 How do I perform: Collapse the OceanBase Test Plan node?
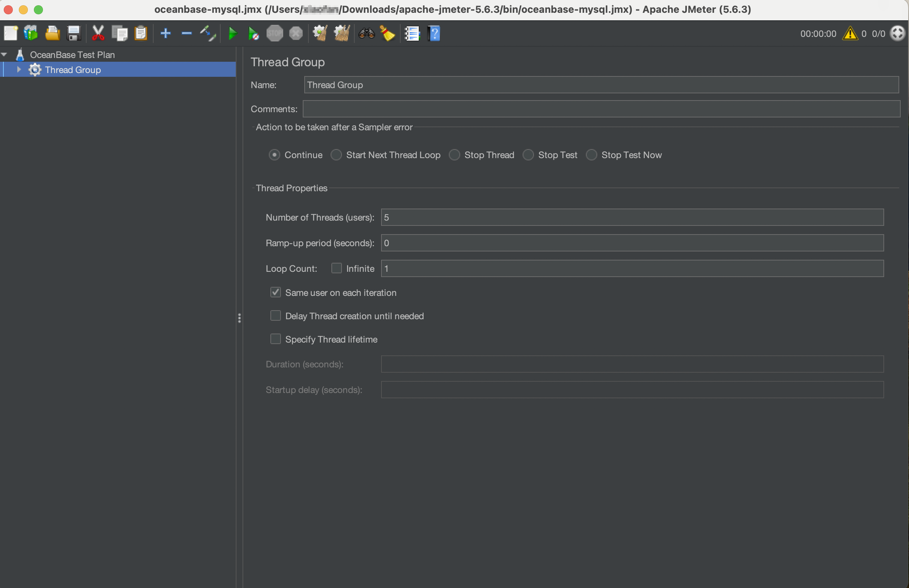(4, 55)
